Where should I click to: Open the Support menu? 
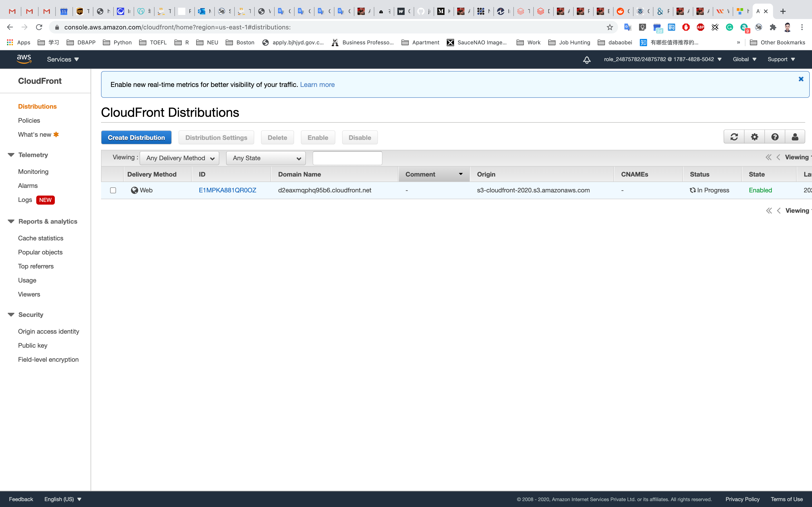click(781, 59)
